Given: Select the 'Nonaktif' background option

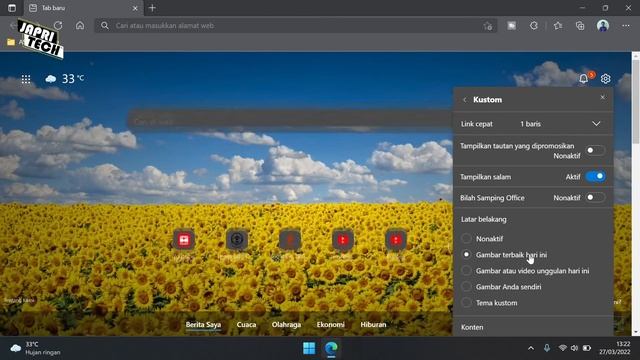Looking at the screenshot, I should point(466,238).
